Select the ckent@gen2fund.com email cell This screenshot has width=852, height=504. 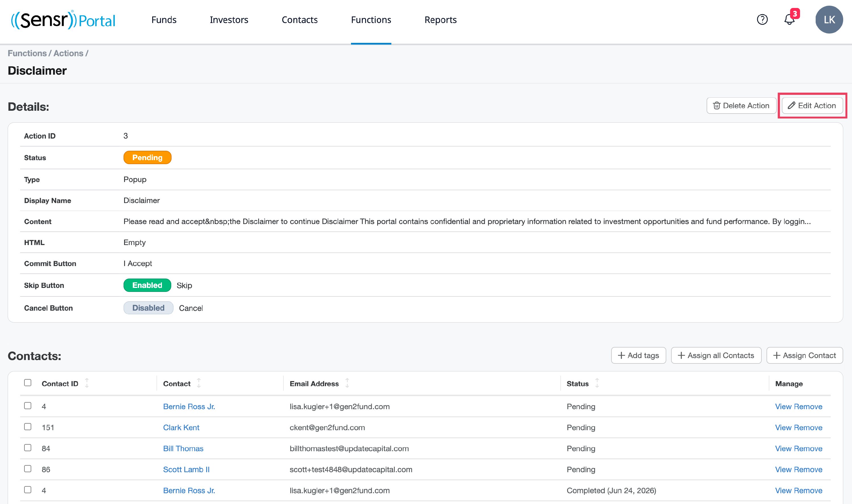tap(327, 428)
